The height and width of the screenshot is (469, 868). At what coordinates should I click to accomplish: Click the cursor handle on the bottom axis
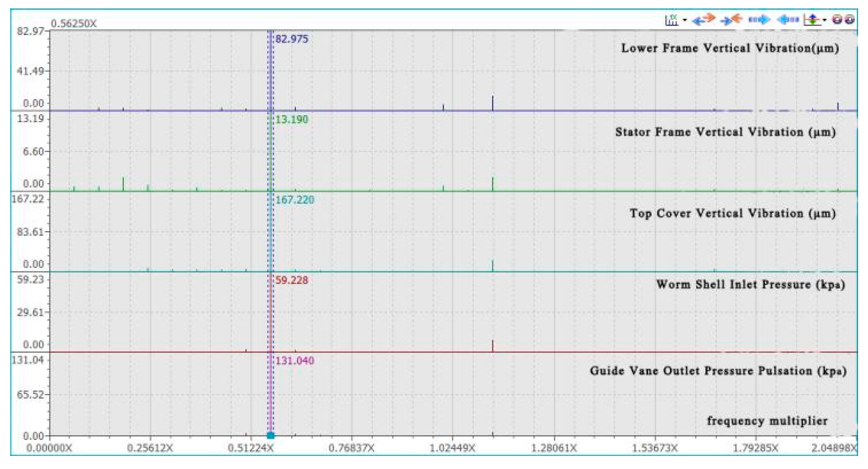tap(271, 435)
